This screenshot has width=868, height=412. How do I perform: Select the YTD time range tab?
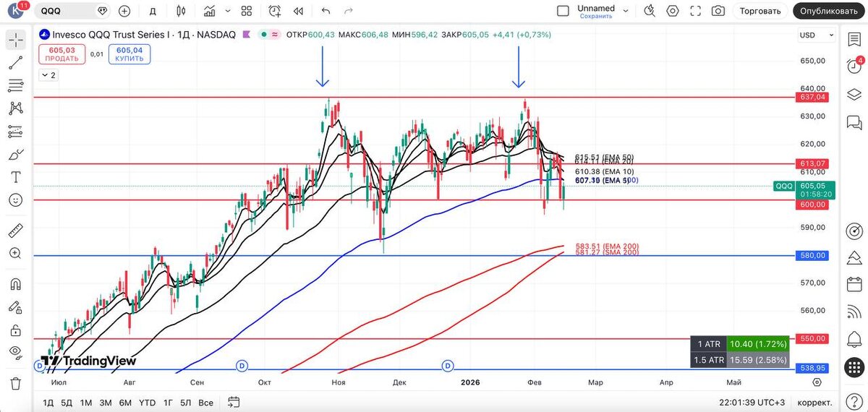tap(147, 403)
